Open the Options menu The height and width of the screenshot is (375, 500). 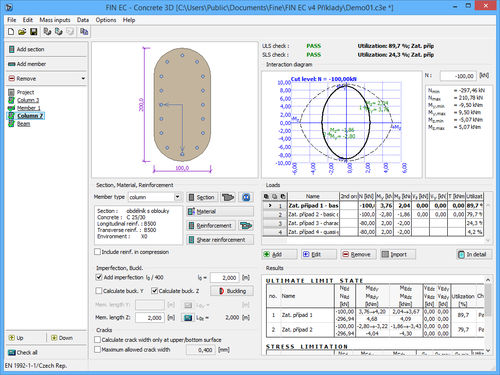[x=106, y=20]
